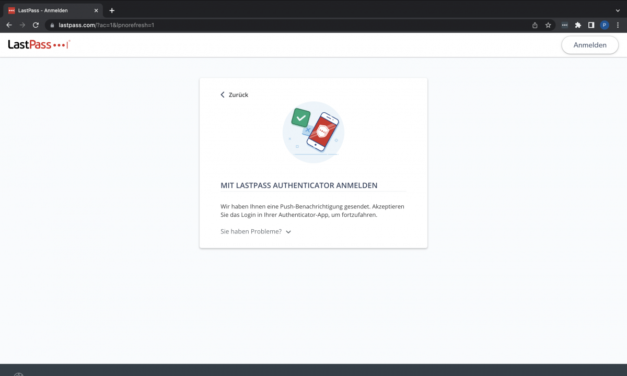This screenshot has height=376, width=627.
Task: Bookmark this page with the star icon
Action: pos(548,25)
